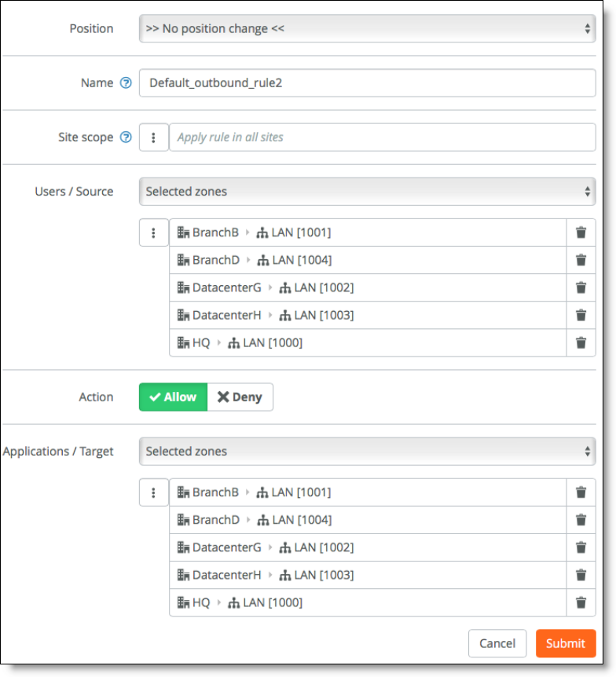Click help icon next to Site scope

coord(126,137)
